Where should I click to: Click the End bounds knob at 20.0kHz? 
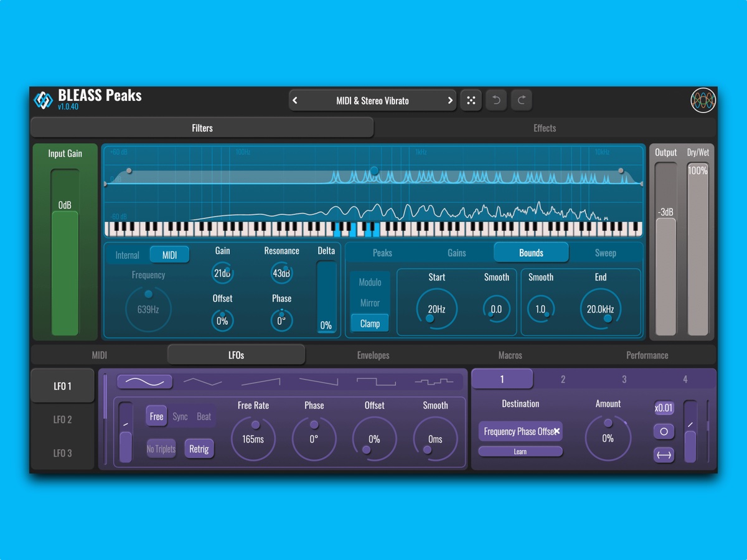click(x=601, y=309)
